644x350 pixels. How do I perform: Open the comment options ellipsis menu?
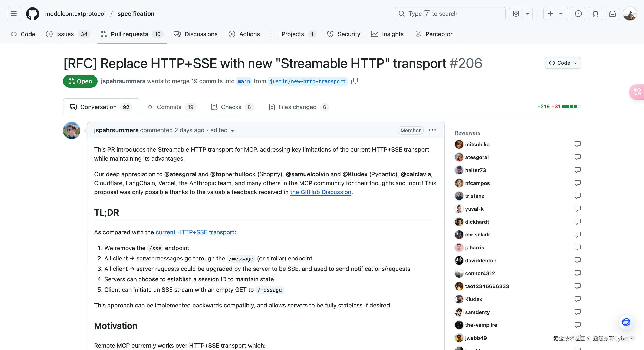click(432, 130)
